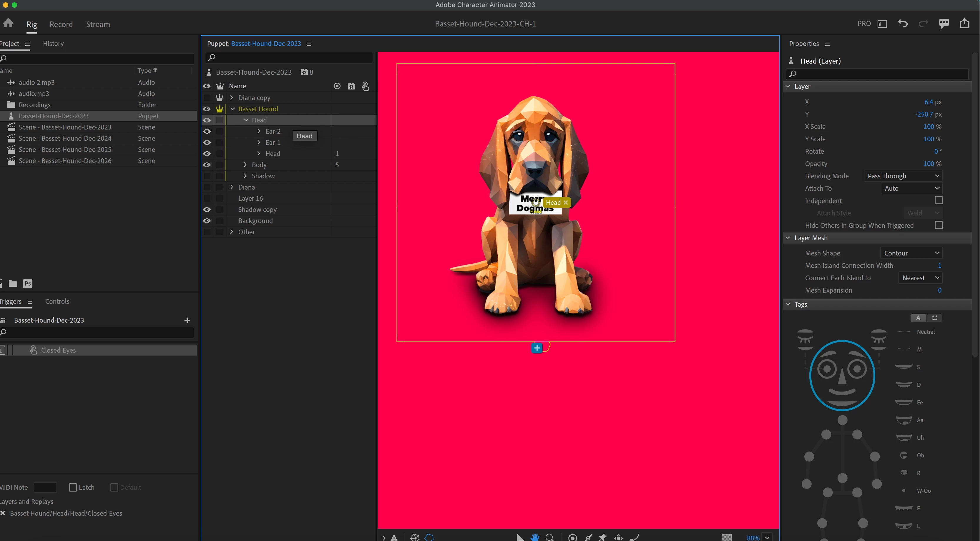Open the Blending Mode dropdown
This screenshot has height=541, width=980.
pos(903,176)
